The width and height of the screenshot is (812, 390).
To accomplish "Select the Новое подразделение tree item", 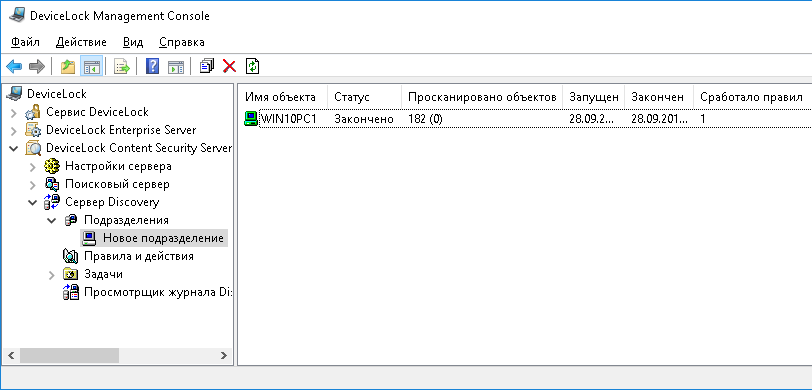I will click(x=163, y=238).
